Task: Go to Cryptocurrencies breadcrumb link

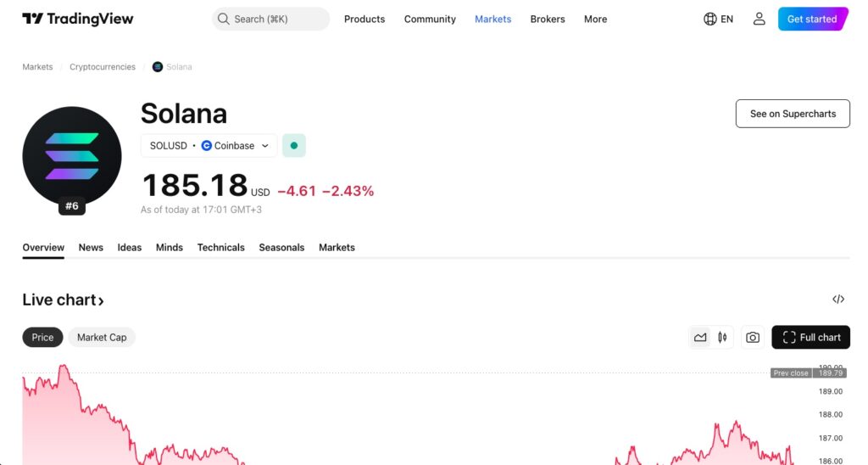Action: point(103,66)
